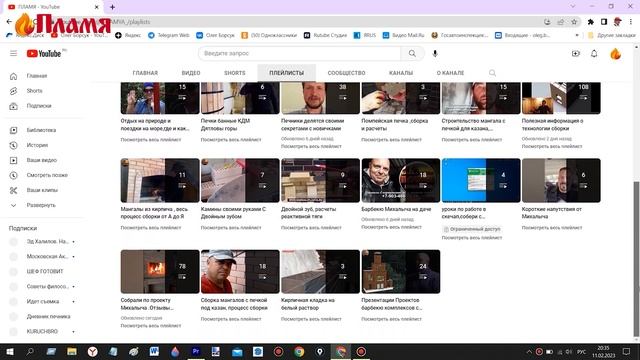Open the flame account avatar
The image size is (640, 360).
click(x=616, y=53)
